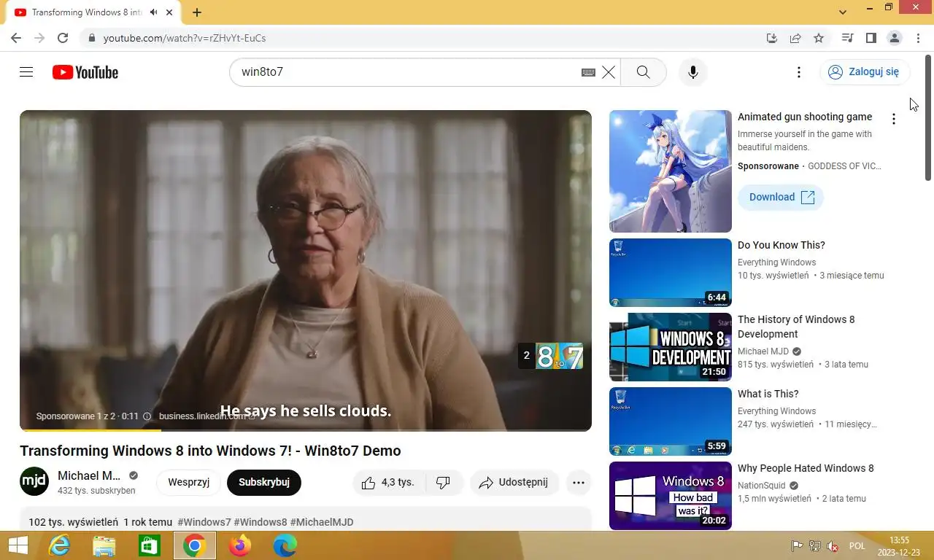Image resolution: width=934 pixels, height=560 pixels.
Task: Open muted volume icon in tray
Action: click(833, 546)
